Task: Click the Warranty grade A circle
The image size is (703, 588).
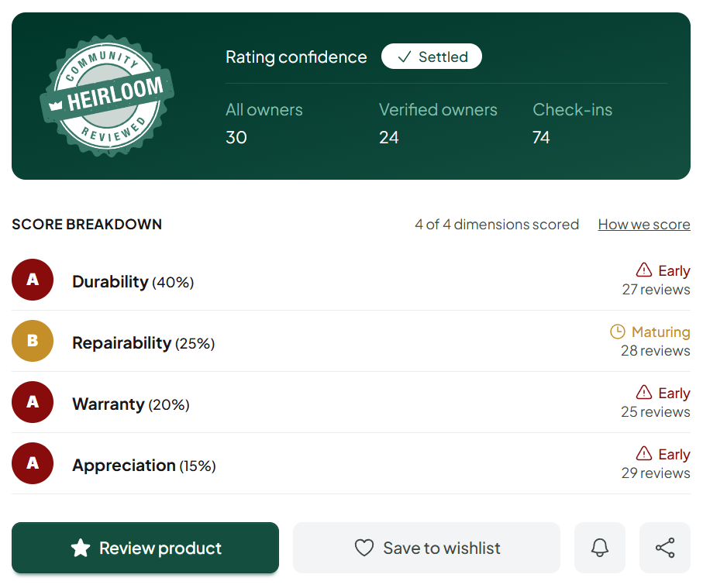Action: pos(33,402)
